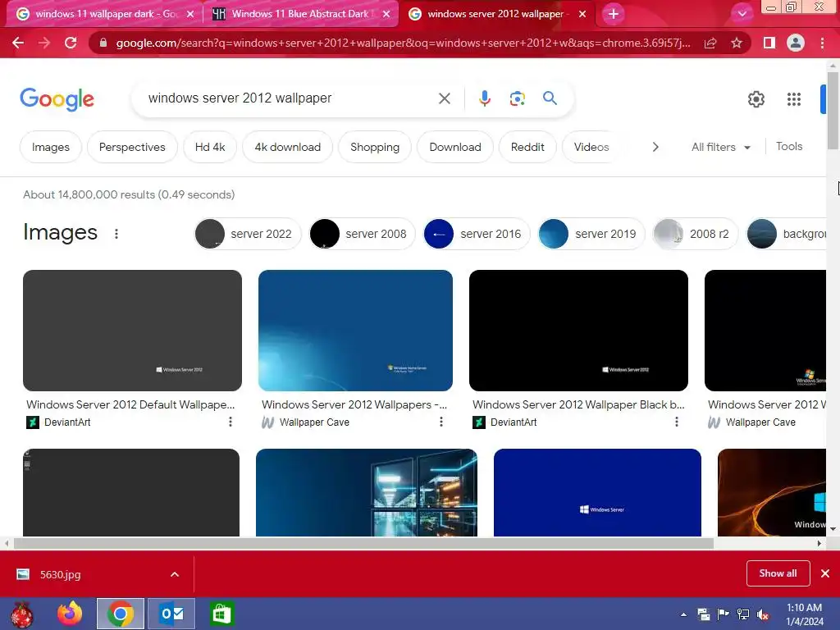Refine images with 2008 r2 chip

point(695,234)
